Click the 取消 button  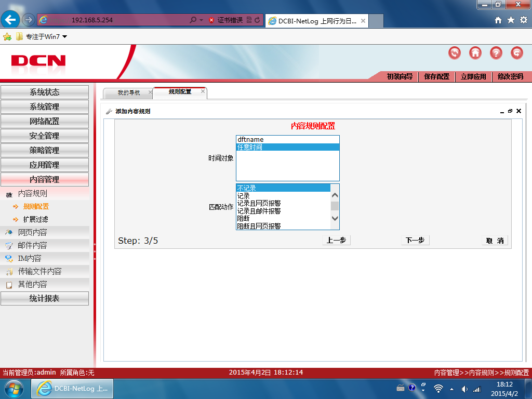coord(495,241)
